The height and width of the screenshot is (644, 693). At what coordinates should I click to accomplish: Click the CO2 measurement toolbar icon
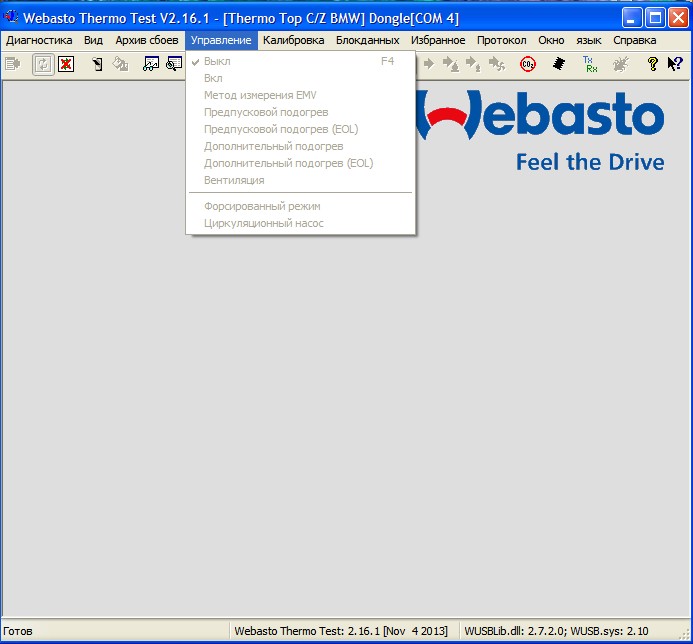tap(528, 65)
